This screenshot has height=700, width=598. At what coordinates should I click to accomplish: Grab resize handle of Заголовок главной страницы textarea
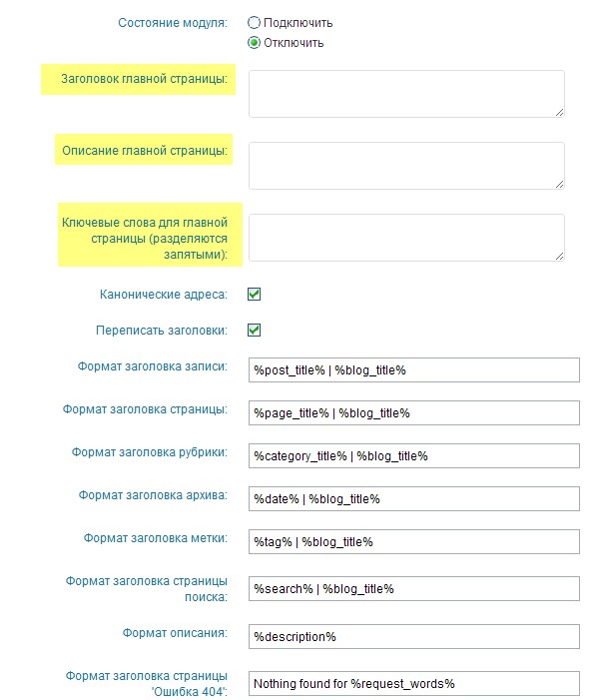click(560, 113)
